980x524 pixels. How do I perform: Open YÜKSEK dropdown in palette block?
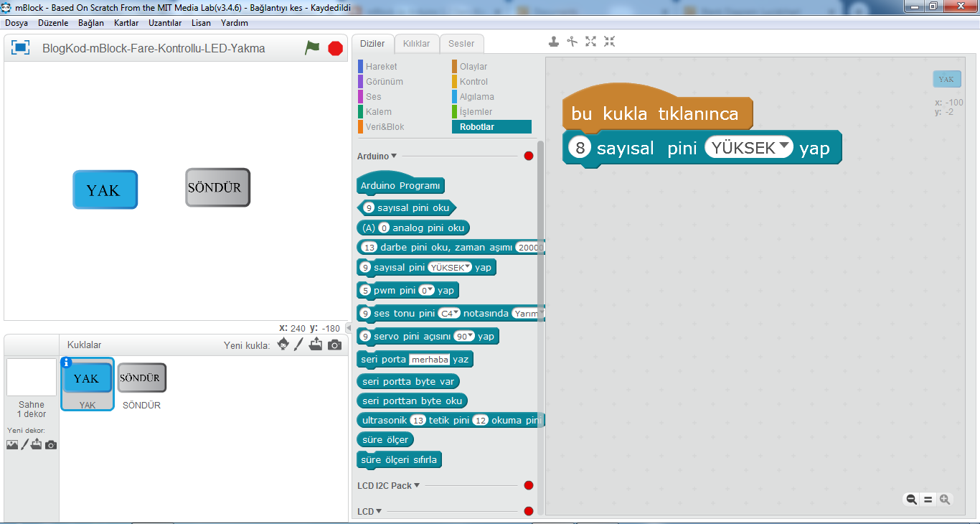[450, 267]
